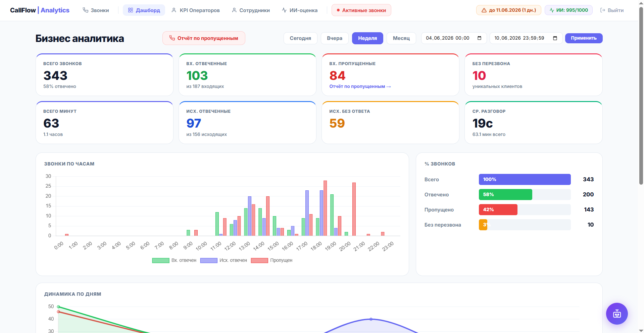Click the logout arrow icon
The width and height of the screenshot is (644, 333).
[602, 10]
